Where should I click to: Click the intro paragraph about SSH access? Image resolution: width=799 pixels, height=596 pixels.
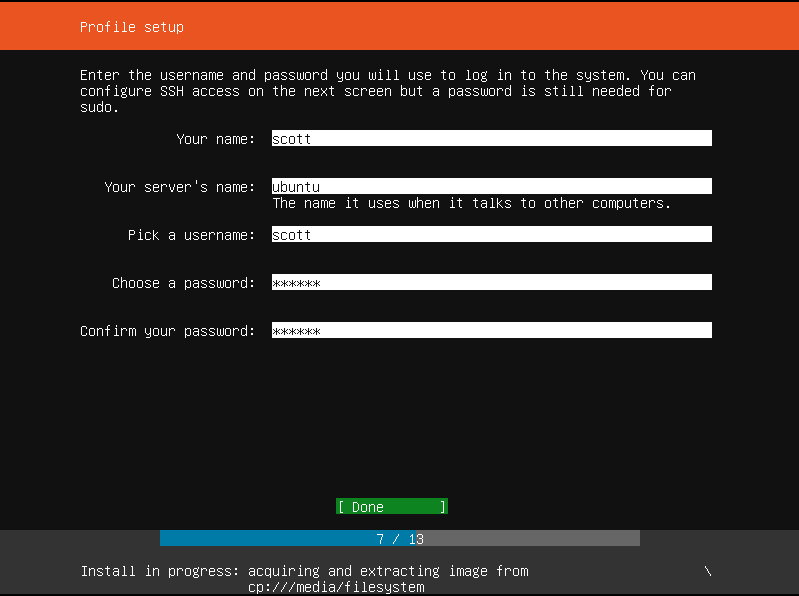[387, 91]
